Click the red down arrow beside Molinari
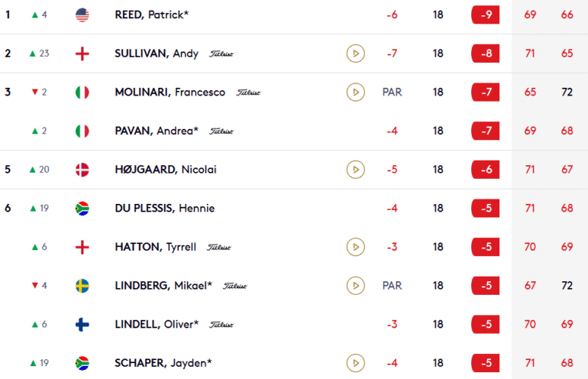Screen dimensions: 588x379 point(34,92)
